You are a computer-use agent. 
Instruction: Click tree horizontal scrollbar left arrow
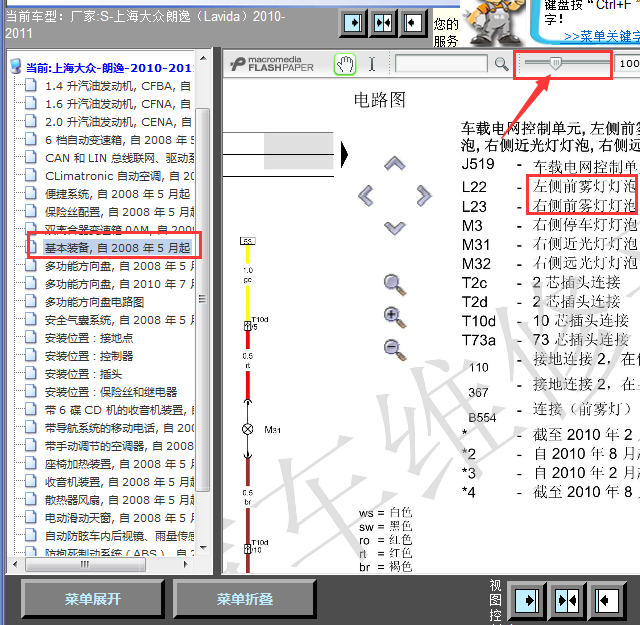tap(15, 564)
